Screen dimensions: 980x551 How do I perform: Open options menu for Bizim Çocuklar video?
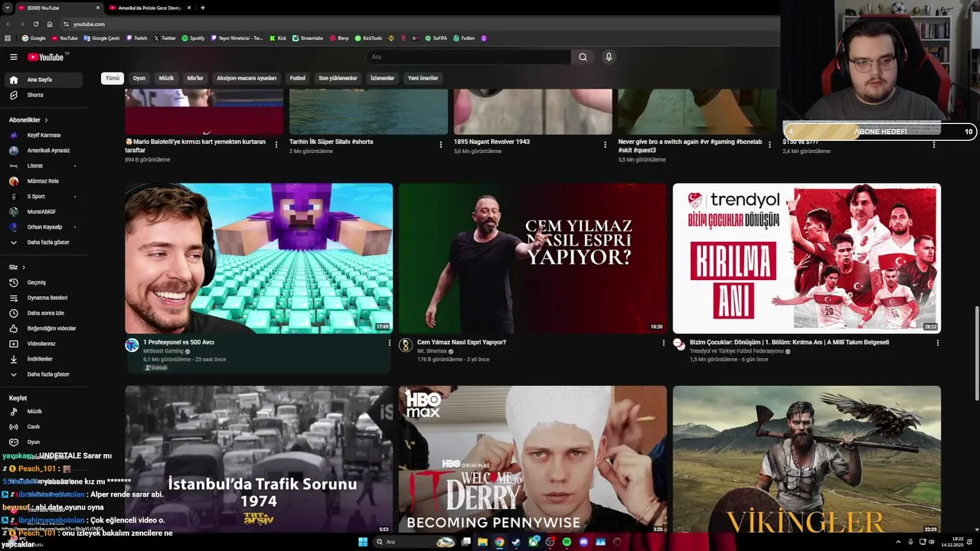click(x=937, y=343)
